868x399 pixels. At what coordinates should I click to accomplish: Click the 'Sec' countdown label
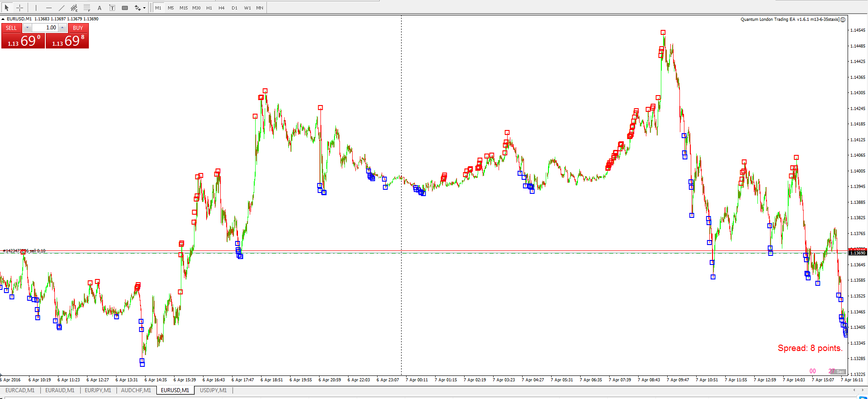pyautogui.click(x=840, y=371)
